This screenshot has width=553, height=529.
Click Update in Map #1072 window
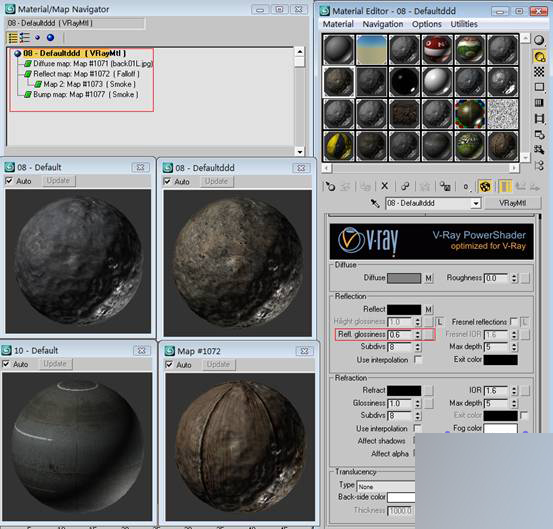[x=218, y=364]
